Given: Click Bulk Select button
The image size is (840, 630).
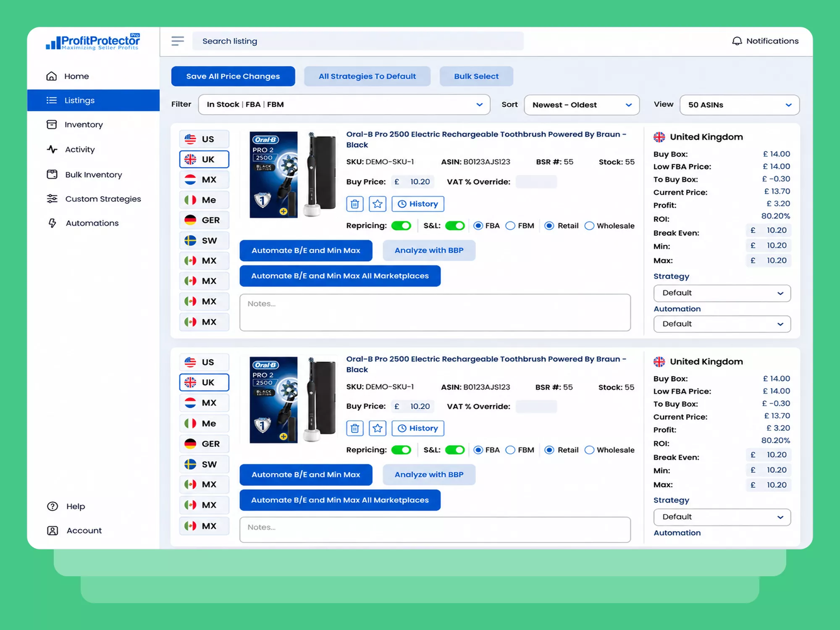Looking at the screenshot, I should (x=476, y=76).
